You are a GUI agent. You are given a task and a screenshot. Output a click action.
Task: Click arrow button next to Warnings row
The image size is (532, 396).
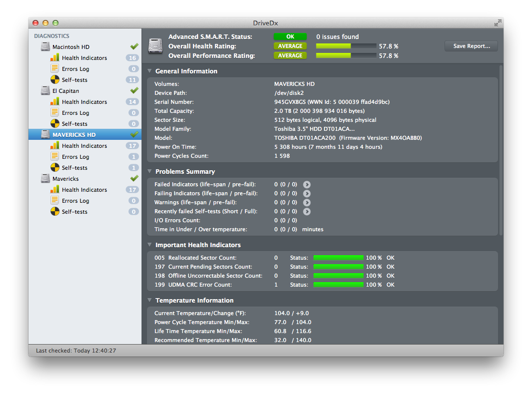click(306, 203)
